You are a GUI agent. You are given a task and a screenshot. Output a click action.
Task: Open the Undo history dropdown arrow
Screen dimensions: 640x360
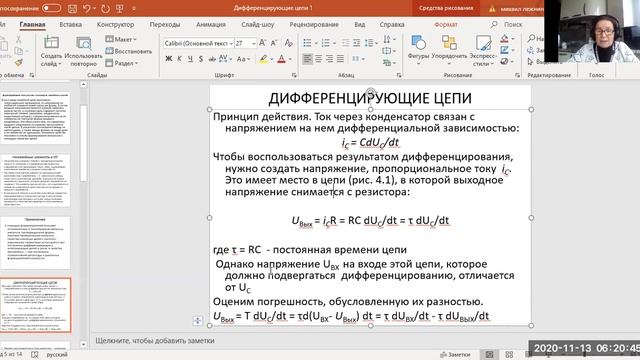(x=95, y=8)
